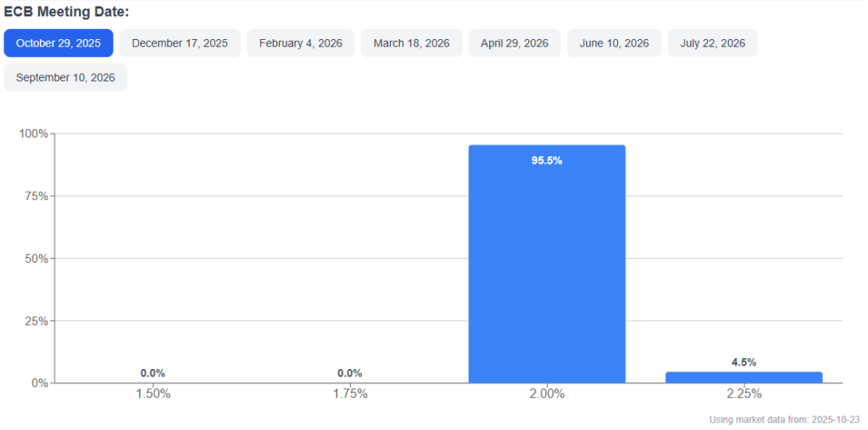The height and width of the screenshot is (430, 868).
Task: Show data for June 10, 2026
Action: 614,43
